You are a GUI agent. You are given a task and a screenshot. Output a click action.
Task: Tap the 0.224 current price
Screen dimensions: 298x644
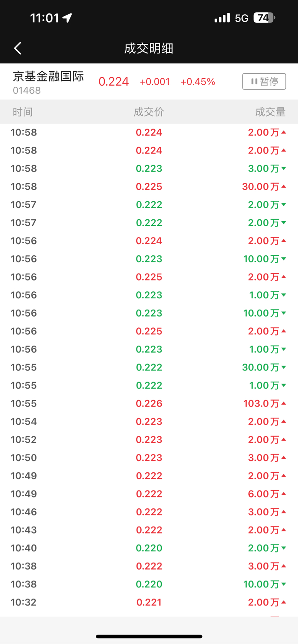113,82
